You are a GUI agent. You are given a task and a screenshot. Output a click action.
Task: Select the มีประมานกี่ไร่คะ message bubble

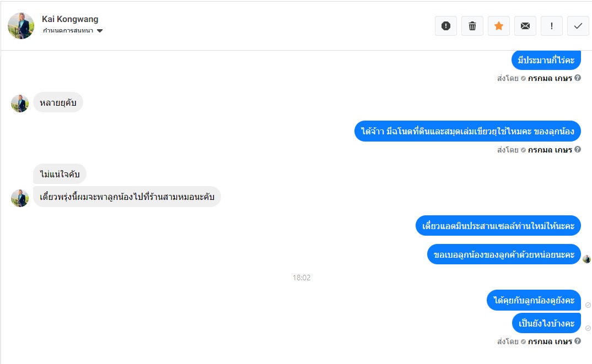pyautogui.click(x=546, y=60)
